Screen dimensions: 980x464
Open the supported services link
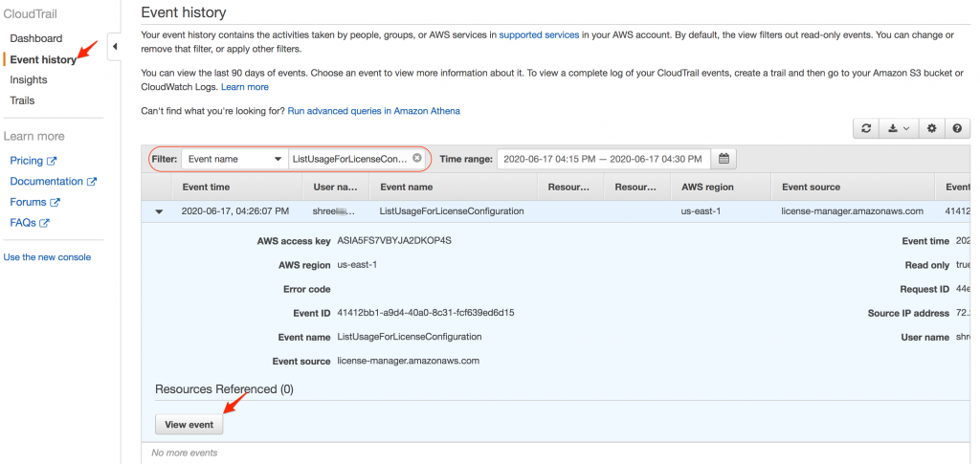click(x=539, y=35)
